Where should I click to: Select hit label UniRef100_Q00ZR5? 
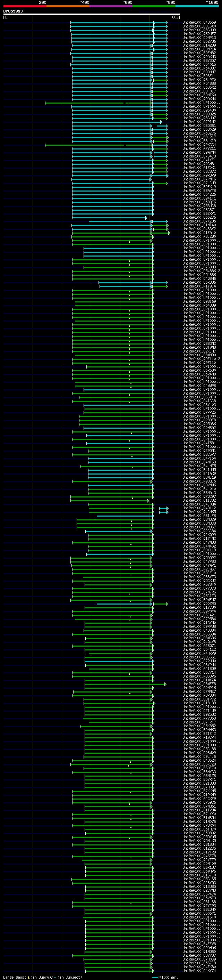(199, 604)
